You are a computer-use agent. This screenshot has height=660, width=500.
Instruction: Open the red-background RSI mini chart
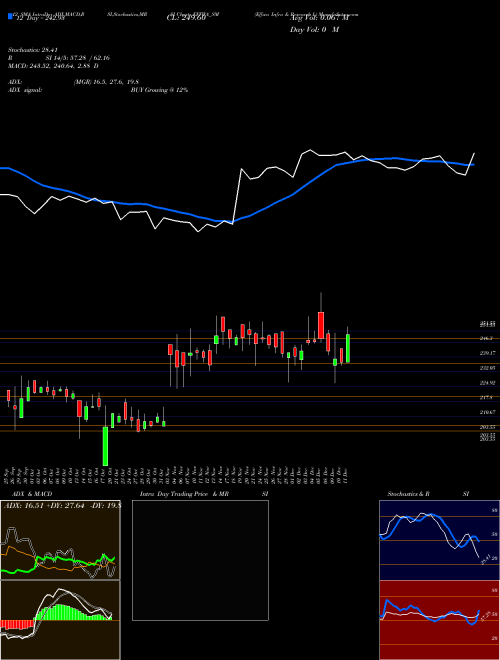[439, 620]
